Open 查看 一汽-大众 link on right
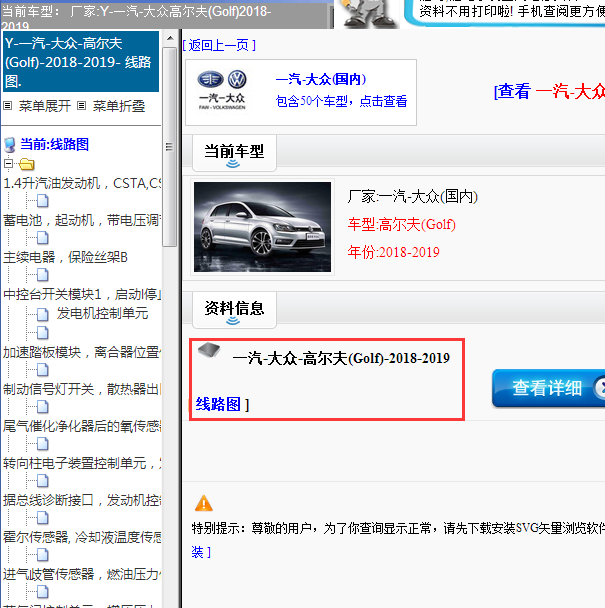 [549, 92]
